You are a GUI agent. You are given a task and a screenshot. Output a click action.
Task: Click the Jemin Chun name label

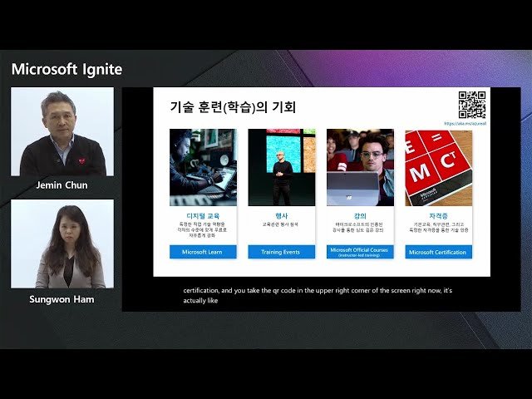click(62, 185)
